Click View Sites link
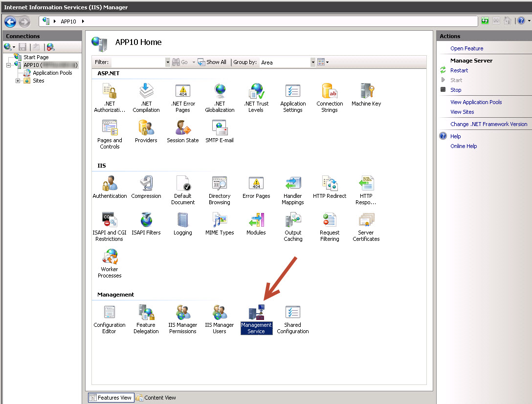 click(462, 112)
